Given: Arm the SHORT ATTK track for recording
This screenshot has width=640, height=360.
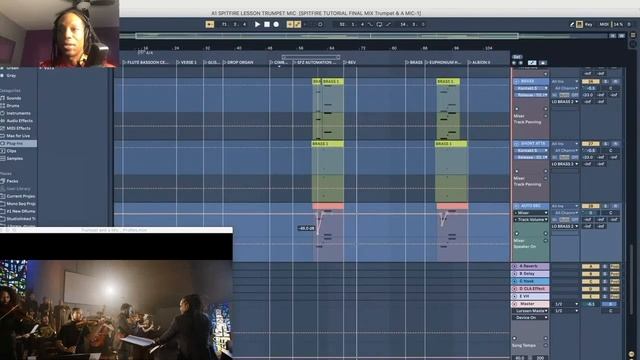Looking at the screenshot, I should point(615,144).
